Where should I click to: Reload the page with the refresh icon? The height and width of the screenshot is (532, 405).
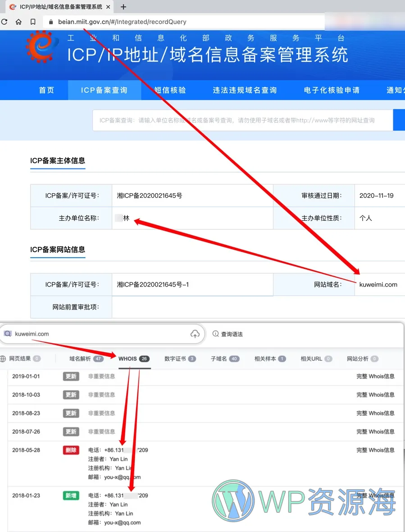point(5,22)
